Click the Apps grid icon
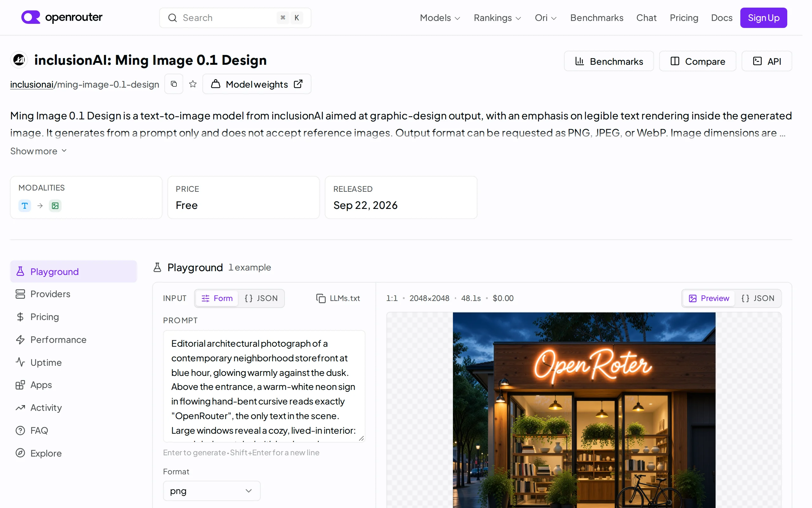Viewport: 812px width, 508px height. coord(21,385)
